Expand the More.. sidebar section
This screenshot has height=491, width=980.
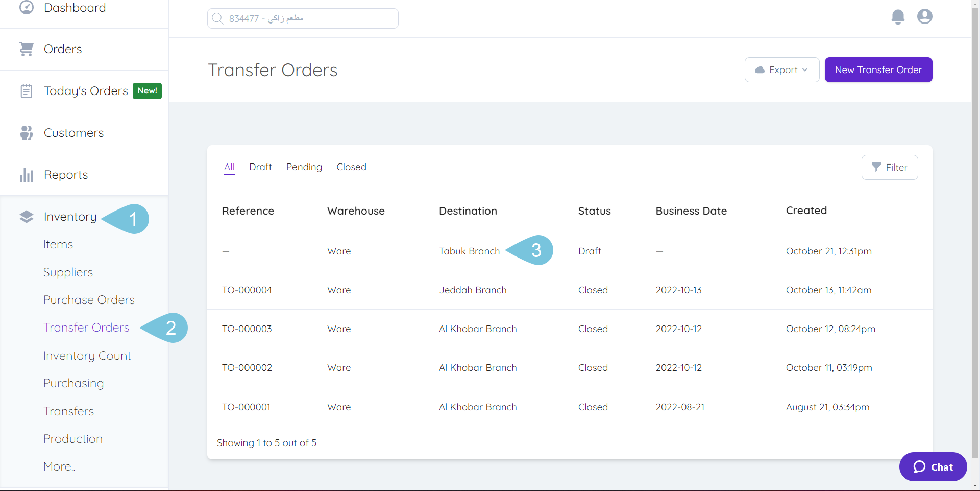[x=59, y=466]
